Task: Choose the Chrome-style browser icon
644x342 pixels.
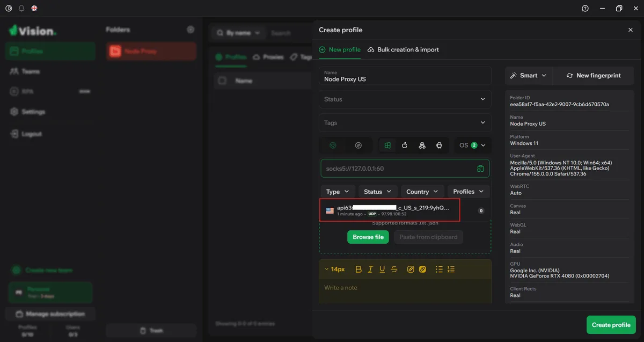Action: pyautogui.click(x=333, y=145)
